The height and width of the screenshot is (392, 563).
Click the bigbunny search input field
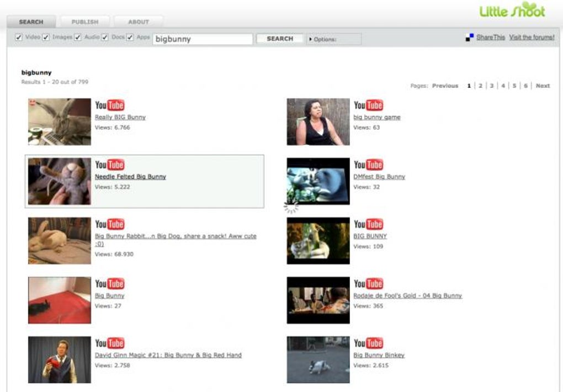point(203,39)
